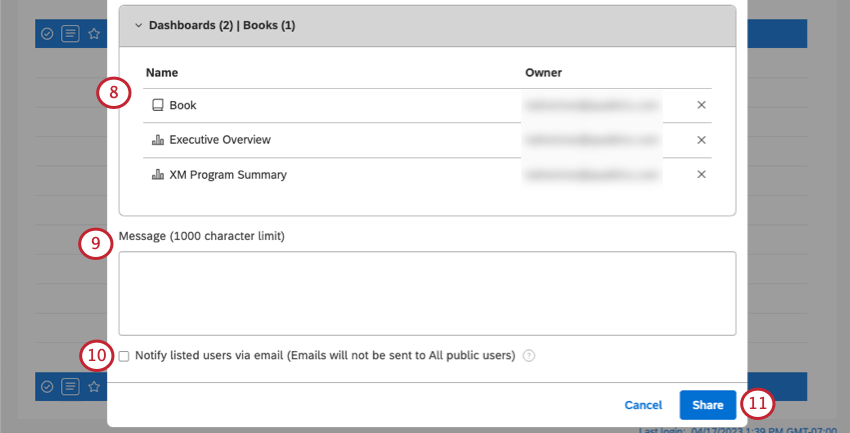Open the help tooltip next to the notify option

coord(529,355)
